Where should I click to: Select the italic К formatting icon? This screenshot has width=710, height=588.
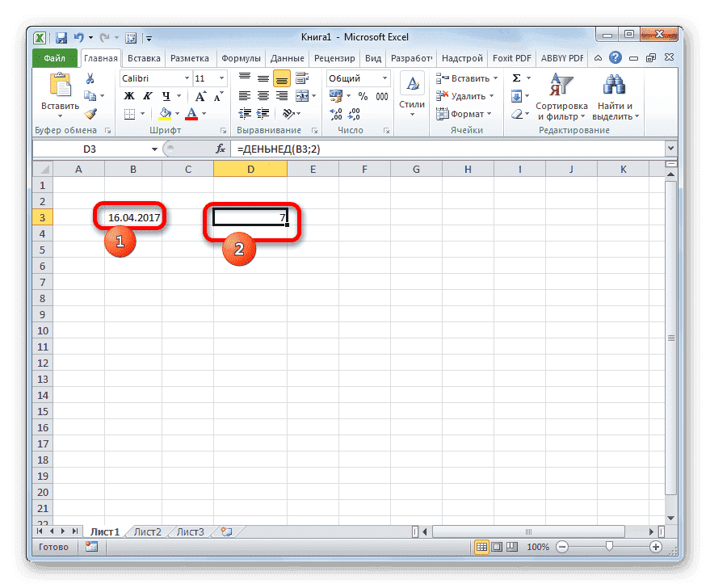[x=146, y=95]
